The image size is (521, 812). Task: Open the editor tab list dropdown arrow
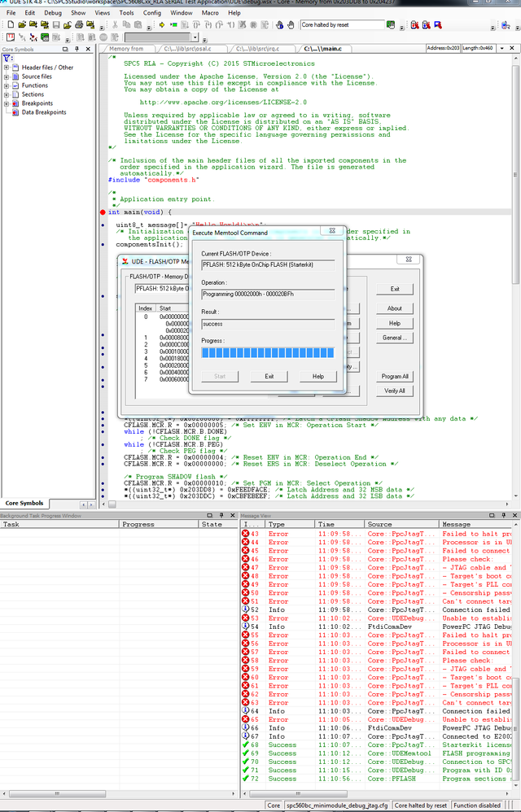[501, 48]
